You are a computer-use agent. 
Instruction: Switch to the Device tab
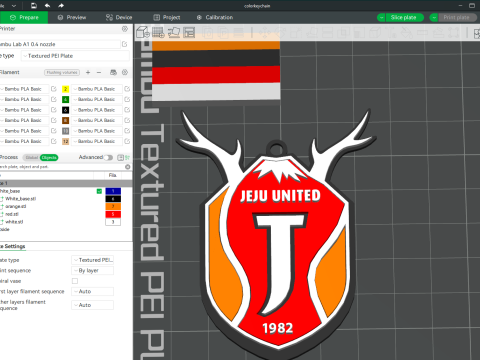(119, 17)
